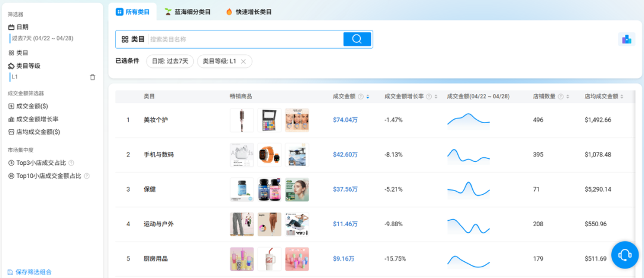
Task: Open the blue supplement bottle thumbnail in 保健
Action: point(242,189)
